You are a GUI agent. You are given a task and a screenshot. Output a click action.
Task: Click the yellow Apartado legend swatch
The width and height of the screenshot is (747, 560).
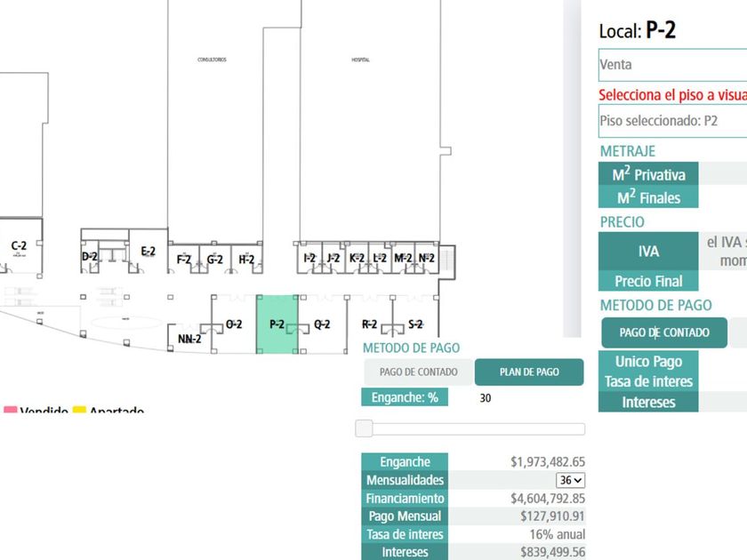[x=79, y=410]
